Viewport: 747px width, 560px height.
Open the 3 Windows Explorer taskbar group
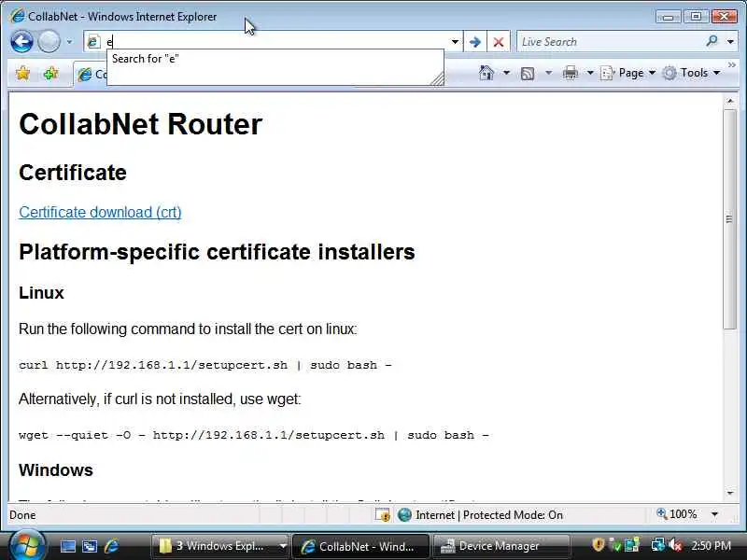pyautogui.click(x=219, y=546)
